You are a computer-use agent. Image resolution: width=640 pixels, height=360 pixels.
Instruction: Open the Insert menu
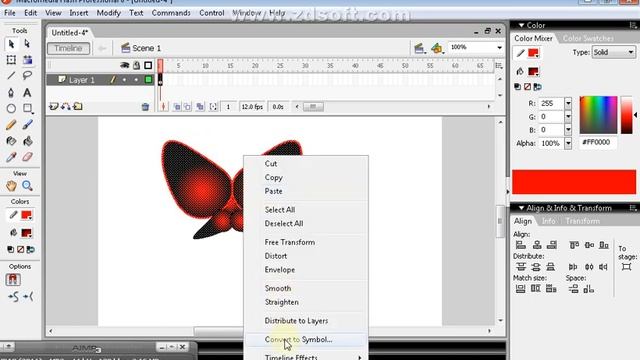click(79, 13)
